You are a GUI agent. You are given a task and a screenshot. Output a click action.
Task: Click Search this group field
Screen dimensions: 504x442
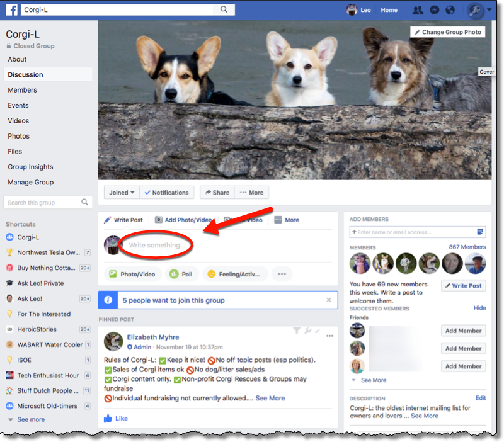click(48, 202)
